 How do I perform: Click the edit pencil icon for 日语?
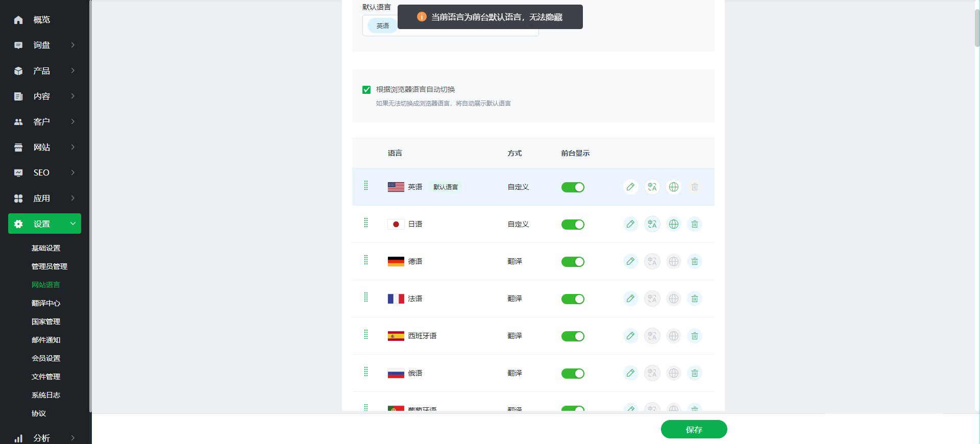pos(630,224)
